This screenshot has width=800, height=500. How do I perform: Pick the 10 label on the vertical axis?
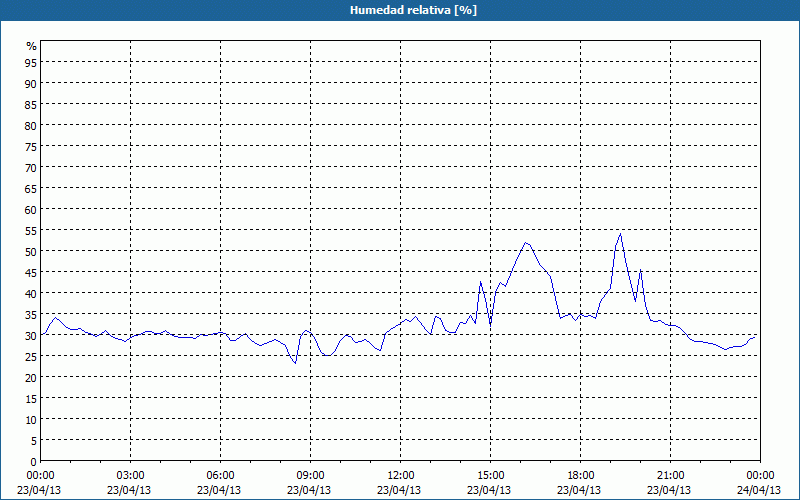coord(31,420)
